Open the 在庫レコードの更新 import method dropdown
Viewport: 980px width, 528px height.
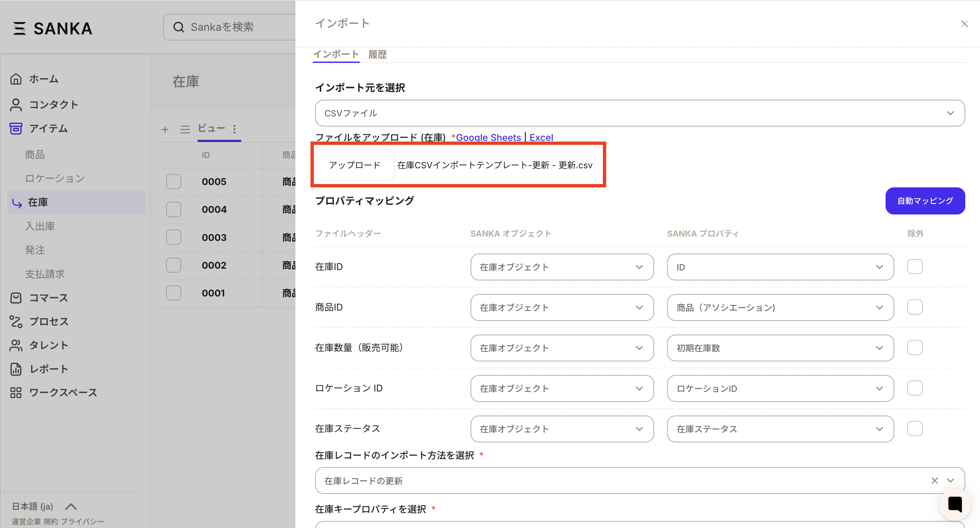click(624, 481)
